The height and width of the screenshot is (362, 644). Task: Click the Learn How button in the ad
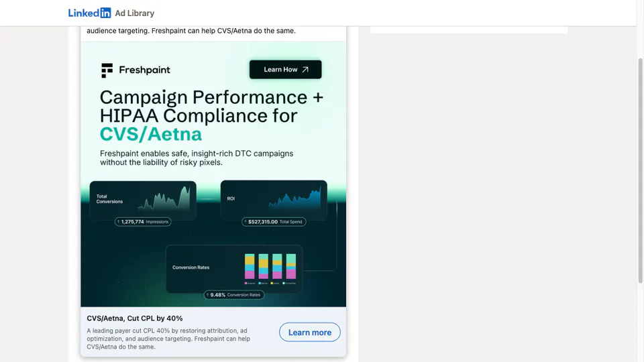tap(286, 69)
